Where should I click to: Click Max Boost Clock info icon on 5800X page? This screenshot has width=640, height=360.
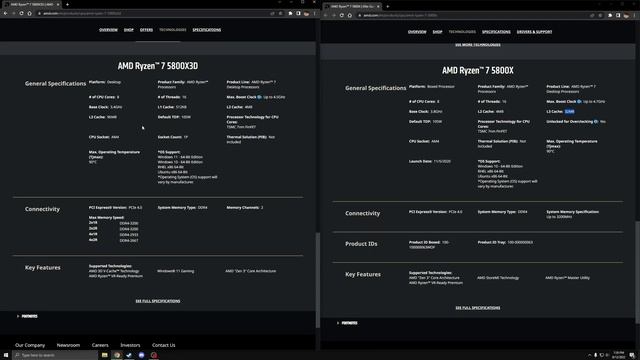point(579,102)
